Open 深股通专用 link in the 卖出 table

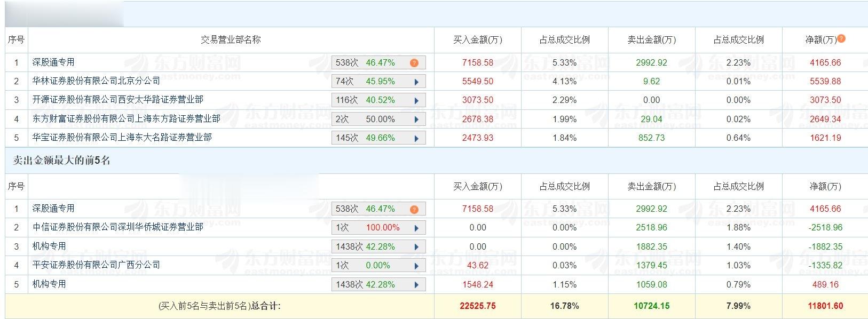(53, 208)
